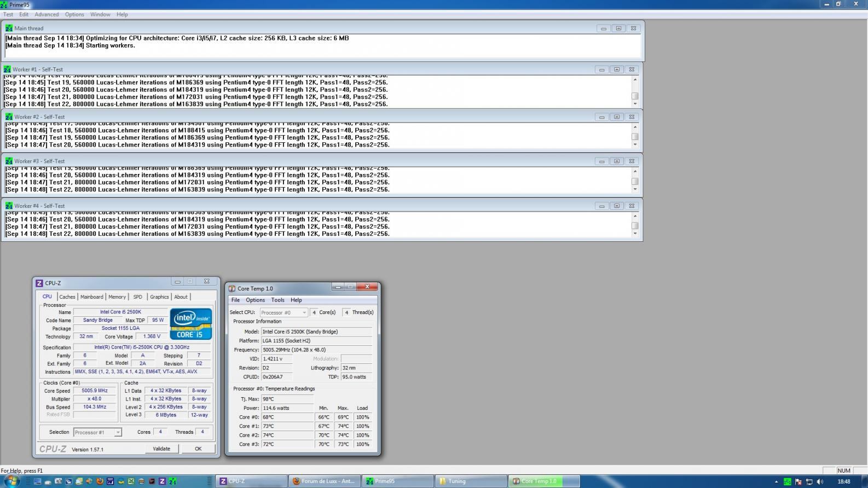
Task: Open Prime95 Options menu
Action: click(x=74, y=14)
